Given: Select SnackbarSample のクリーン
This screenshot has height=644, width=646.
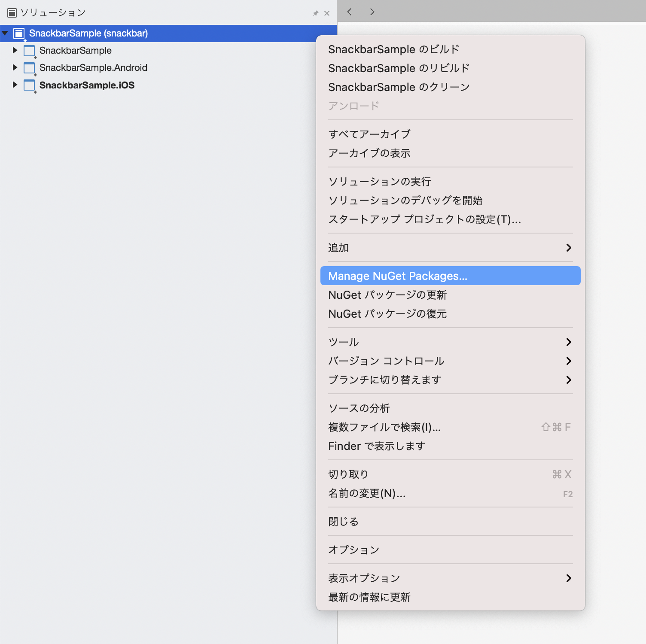Looking at the screenshot, I should [451, 87].
